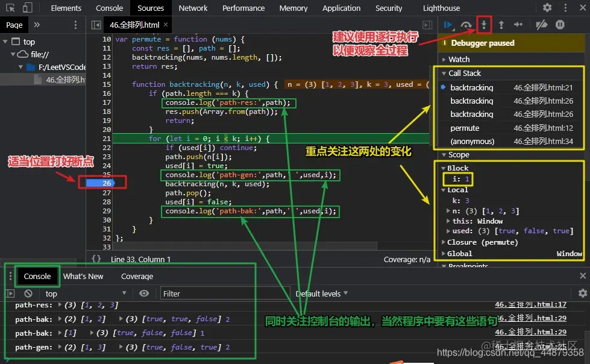Image resolution: width=590 pixels, height=364 pixels.
Task: Open DevTools settings with the gear icon
Action: click(x=547, y=8)
